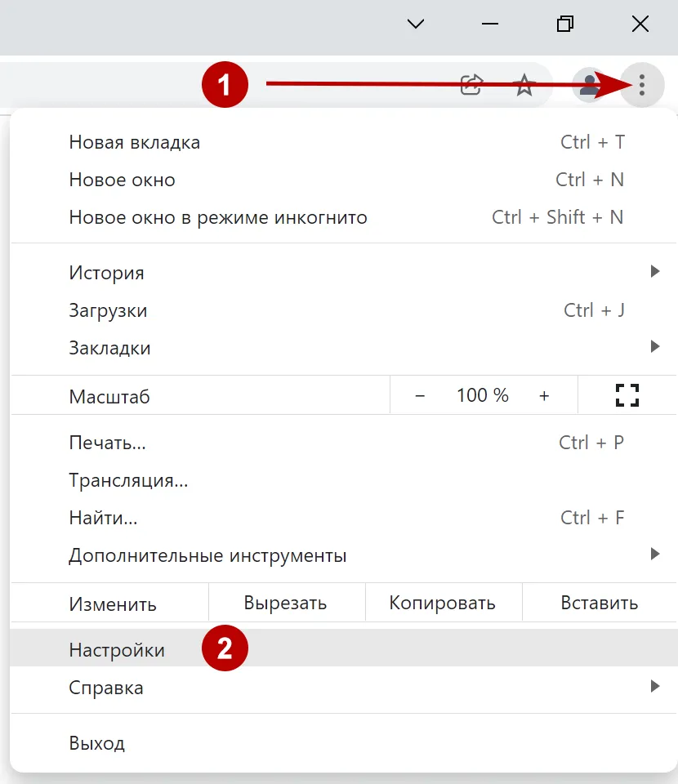The height and width of the screenshot is (784, 678).
Task: Open Новое окно в режиме инкогнито
Action: click(x=217, y=217)
